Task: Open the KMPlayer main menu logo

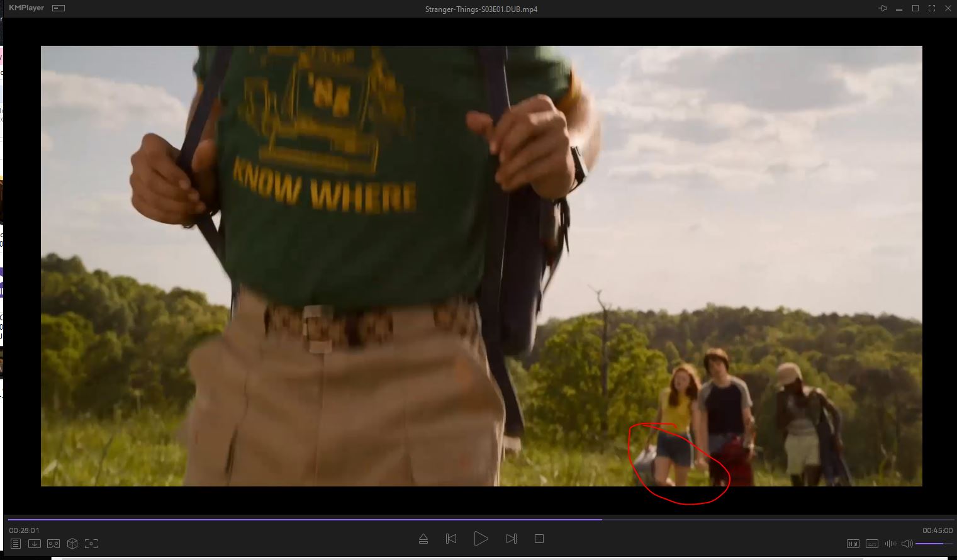Action: coord(26,8)
